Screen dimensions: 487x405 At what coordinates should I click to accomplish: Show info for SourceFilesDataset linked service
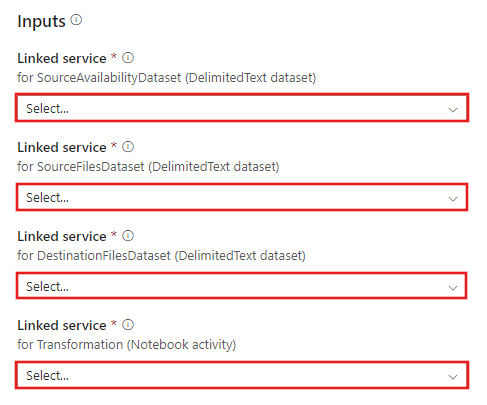pyautogui.click(x=128, y=147)
